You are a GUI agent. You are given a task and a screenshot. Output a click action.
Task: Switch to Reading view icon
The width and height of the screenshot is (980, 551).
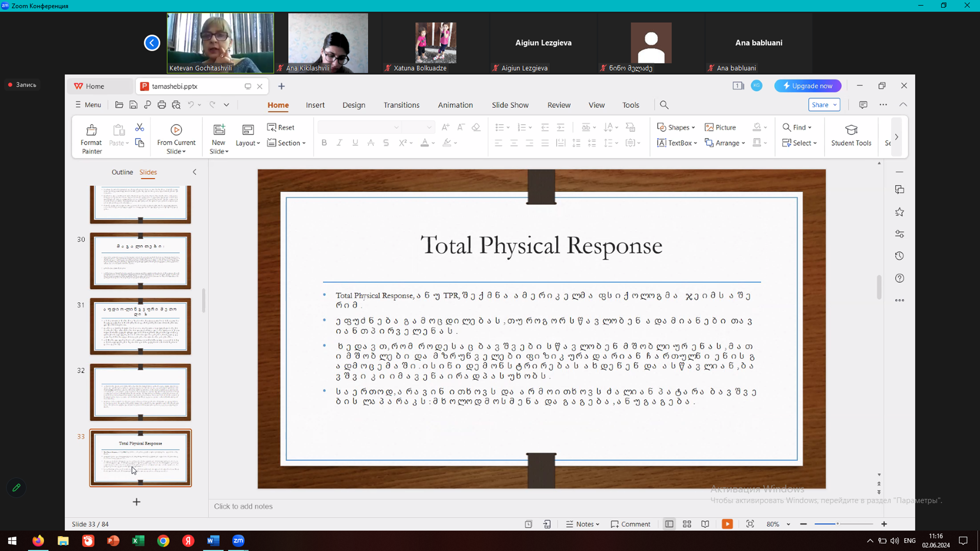(705, 524)
